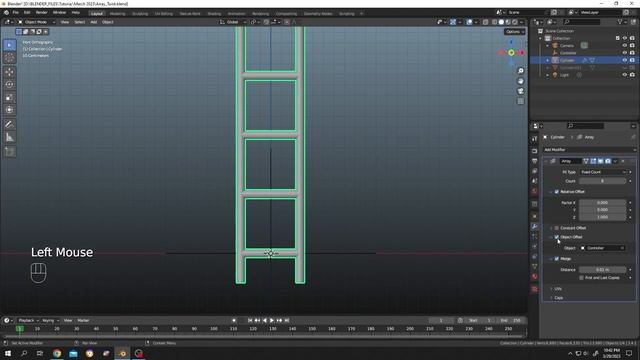The image size is (640, 360).
Task: Switch to the Modeling workspace tab
Action: pyautogui.click(x=118, y=13)
